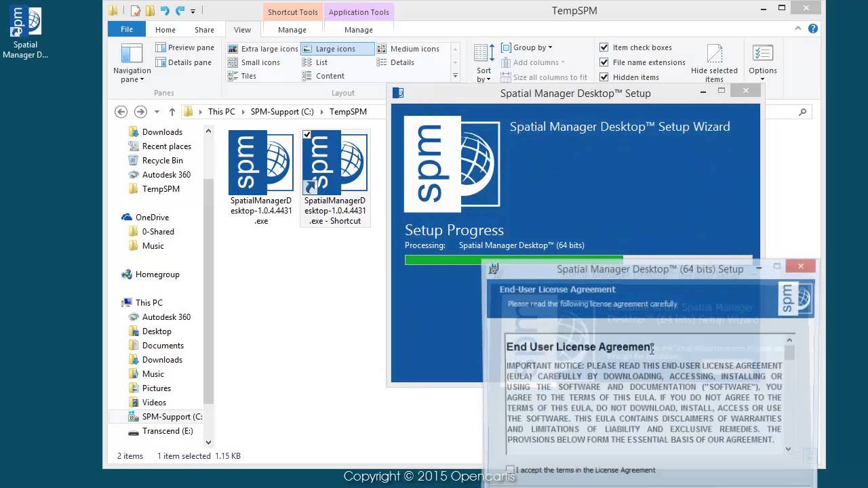Go Up one folder level
The height and width of the screenshot is (488, 868).
(x=172, y=112)
